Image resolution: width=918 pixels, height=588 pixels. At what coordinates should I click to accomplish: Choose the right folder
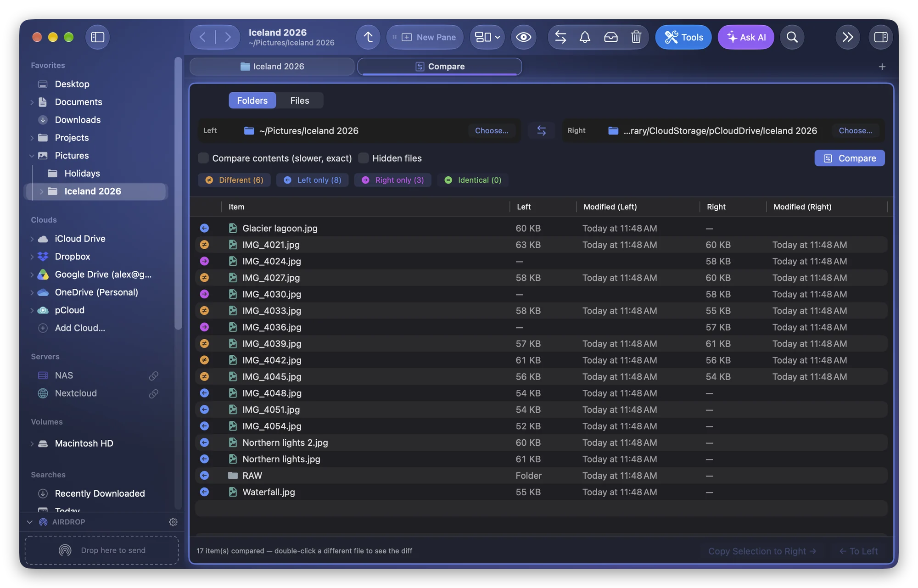pyautogui.click(x=855, y=131)
